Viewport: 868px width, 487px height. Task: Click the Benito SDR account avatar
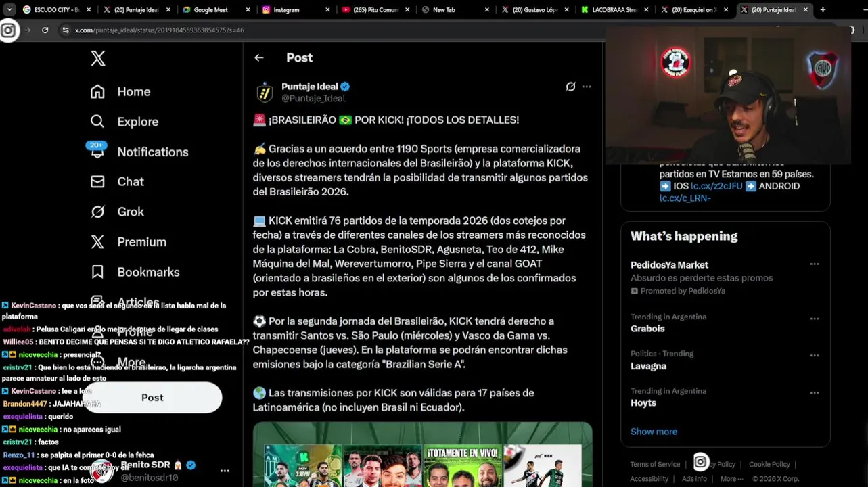point(102,471)
